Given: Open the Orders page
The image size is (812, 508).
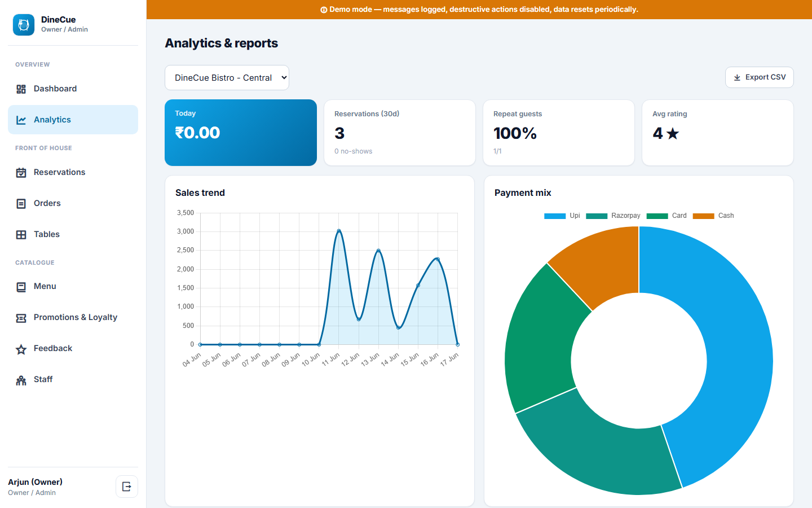Looking at the screenshot, I should point(73,203).
